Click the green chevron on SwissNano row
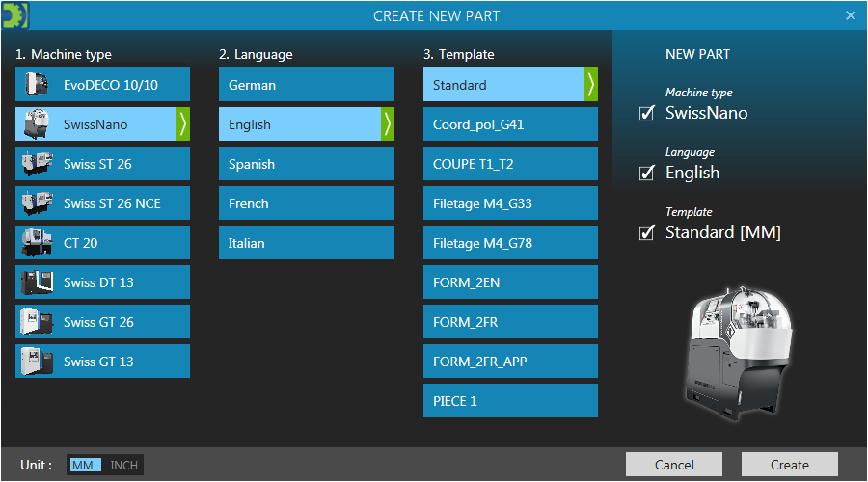Image resolution: width=868 pixels, height=482 pixels. point(183,124)
